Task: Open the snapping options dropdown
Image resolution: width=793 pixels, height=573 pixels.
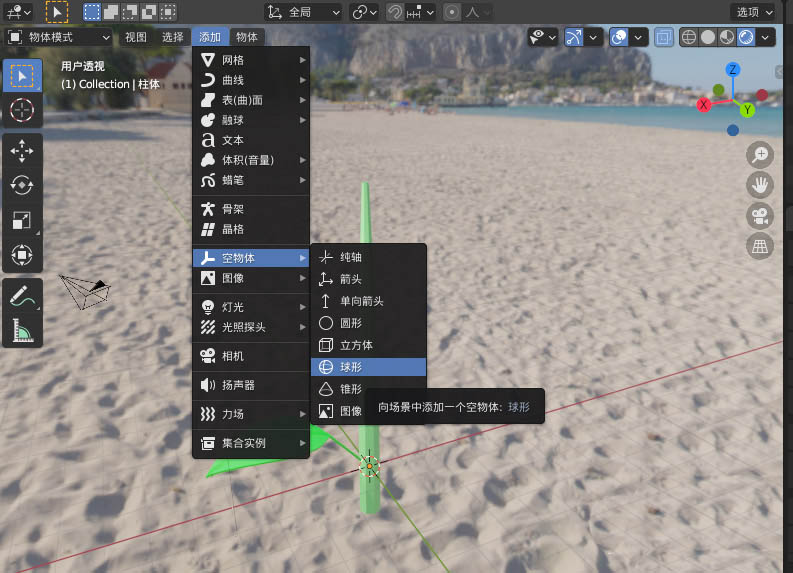Action: click(x=421, y=12)
